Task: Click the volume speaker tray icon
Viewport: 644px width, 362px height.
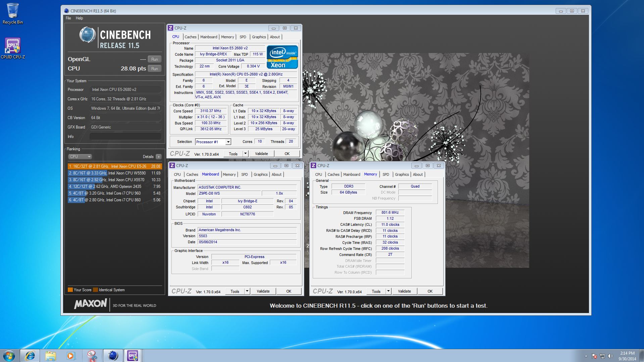Action: point(610,356)
